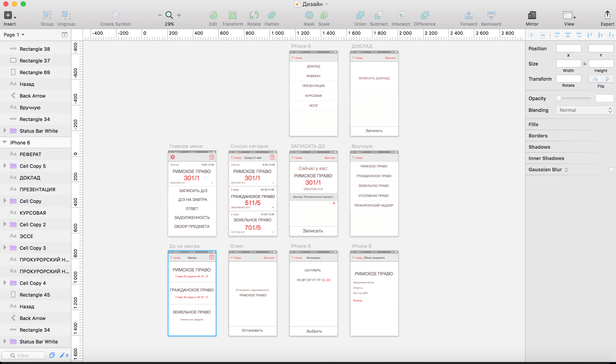Collapse the iPhone 6 artboard group

point(4,142)
